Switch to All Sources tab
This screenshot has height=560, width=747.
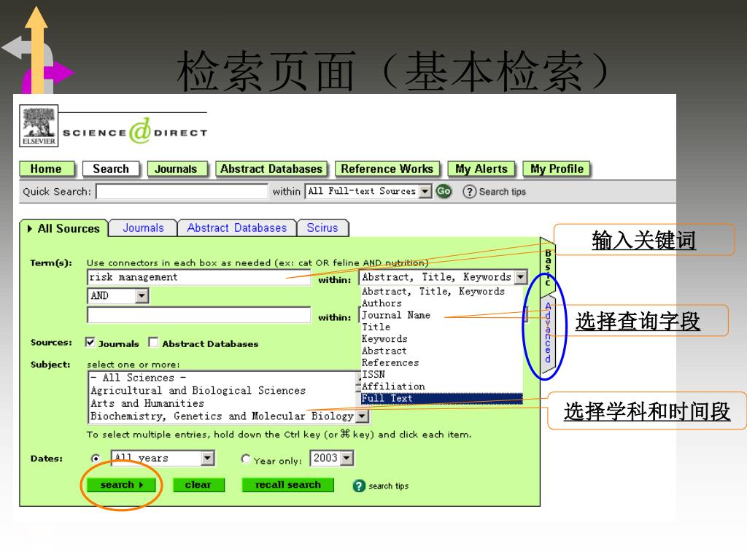tap(64, 228)
